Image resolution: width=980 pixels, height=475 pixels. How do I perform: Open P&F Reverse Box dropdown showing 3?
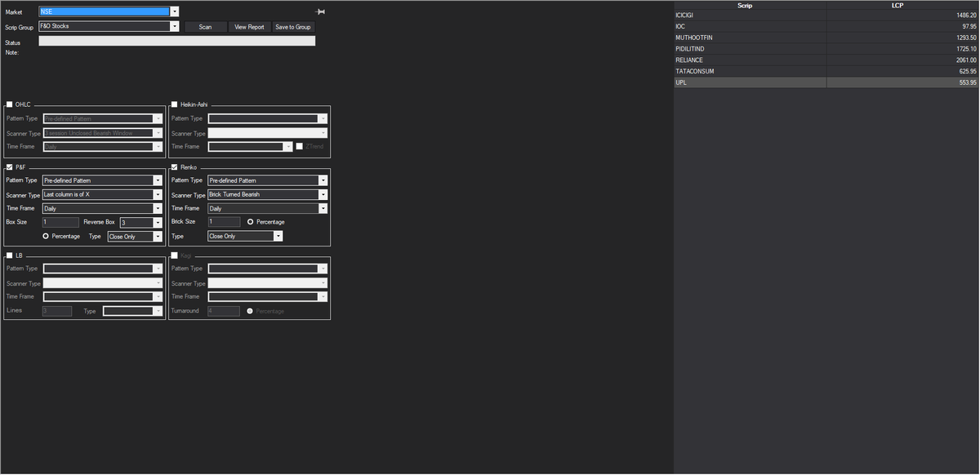pos(141,222)
